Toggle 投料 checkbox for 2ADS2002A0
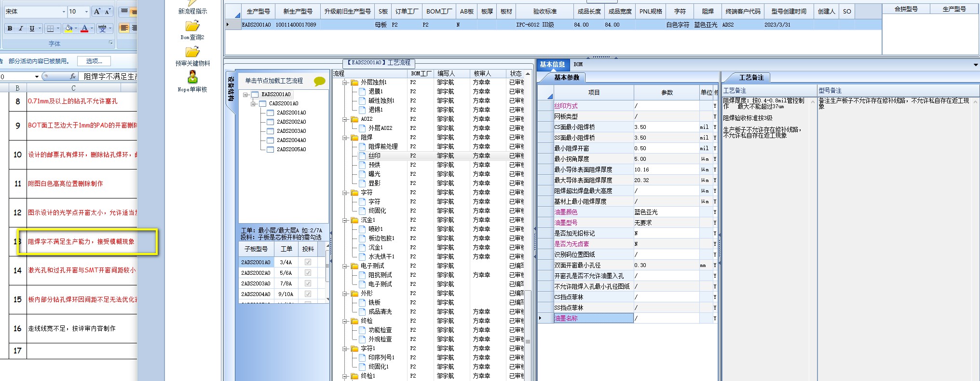980x381 pixels. (x=308, y=273)
